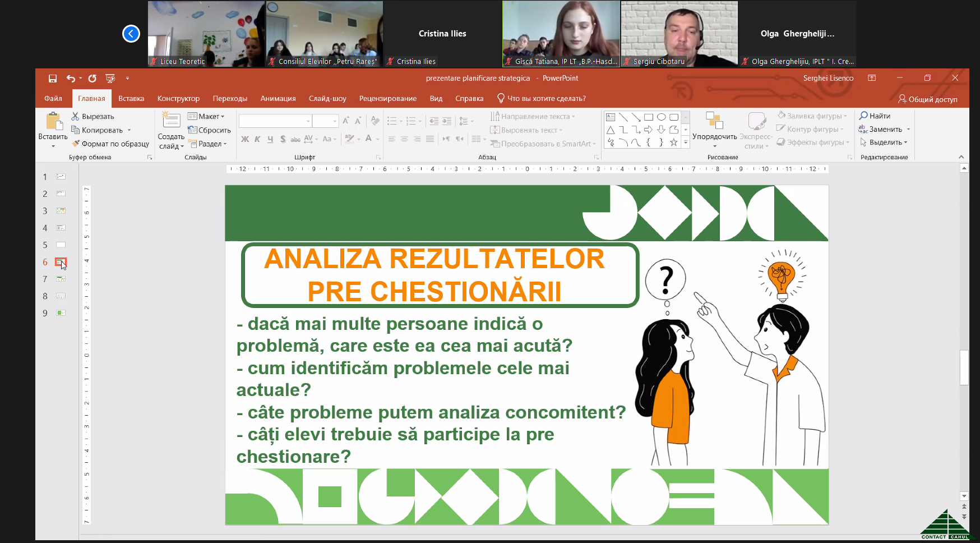Pick the star shape in the shapes gallery
Viewport: 980px width, 543px height.
[x=673, y=142]
